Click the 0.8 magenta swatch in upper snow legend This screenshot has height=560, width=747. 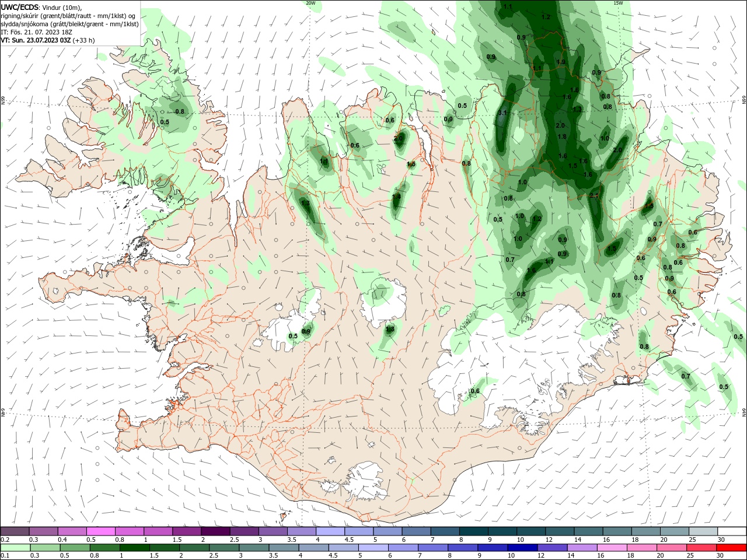(x=129, y=531)
